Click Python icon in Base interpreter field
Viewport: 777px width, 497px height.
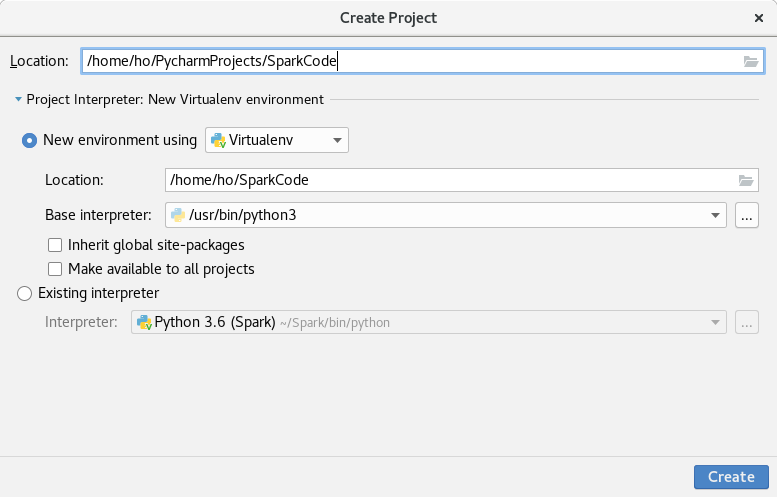[x=178, y=215]
